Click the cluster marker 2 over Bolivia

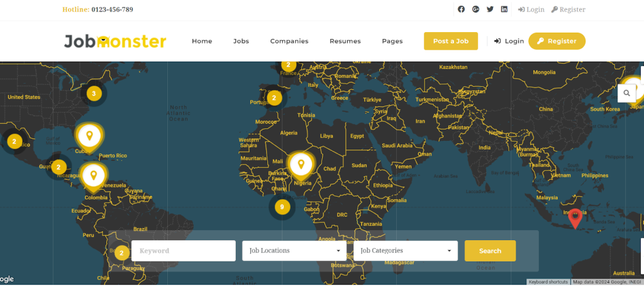121,253
